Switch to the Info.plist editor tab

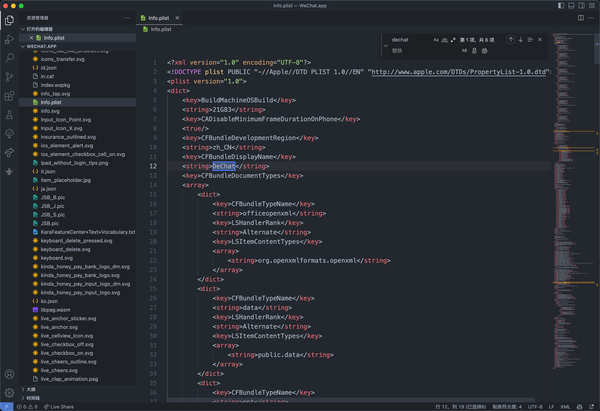[158, 18]
